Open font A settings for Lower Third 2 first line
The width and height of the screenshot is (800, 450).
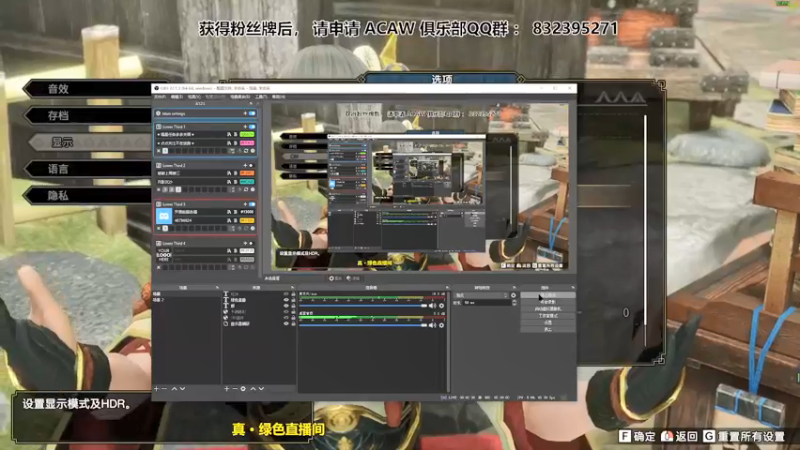click(x=229, y=173)
